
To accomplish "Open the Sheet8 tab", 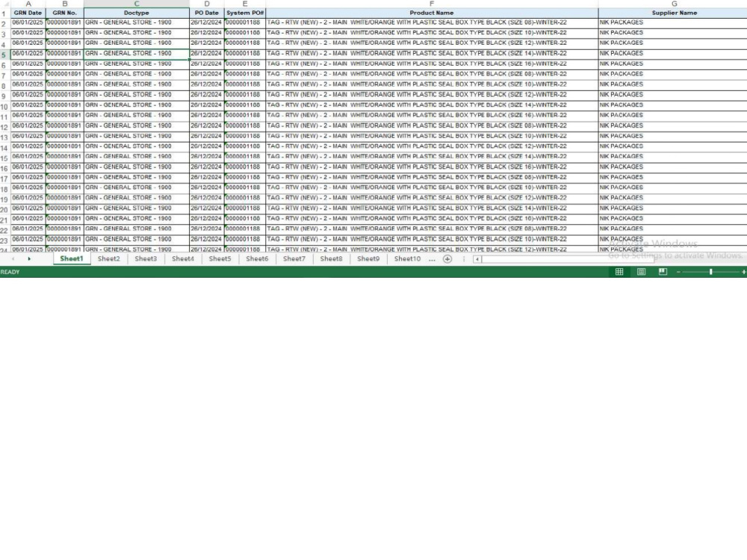I will click(331, 258).
